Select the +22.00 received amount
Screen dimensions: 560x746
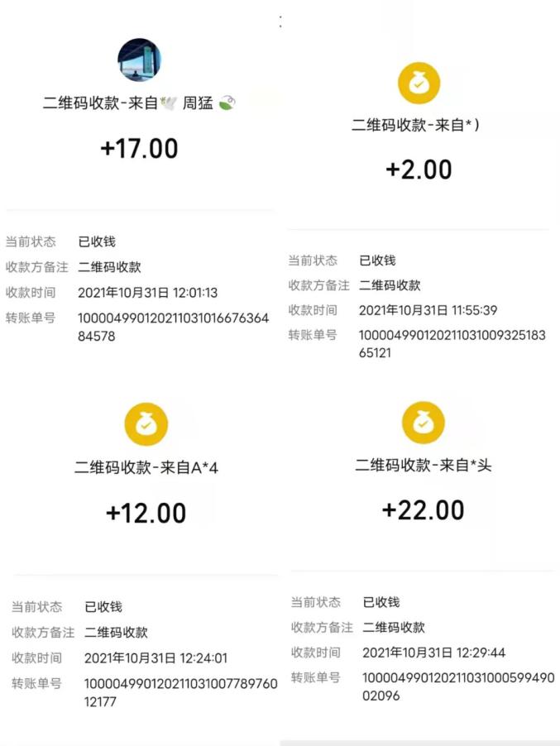423,510
